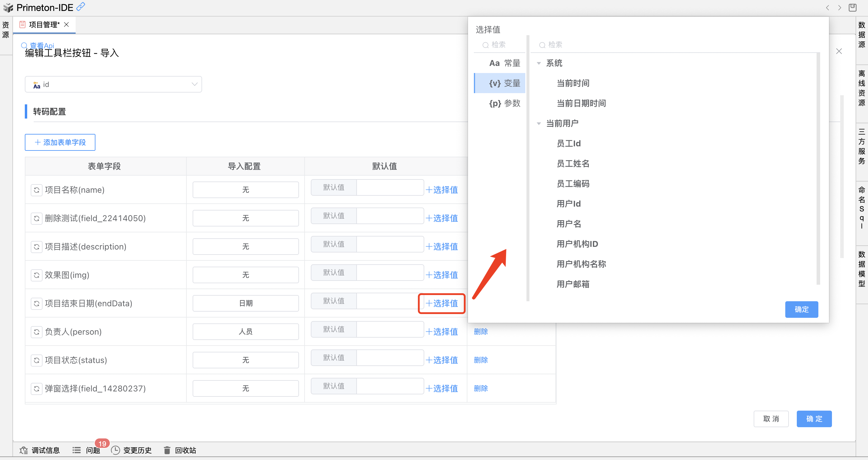This screenshot has width=868, height=460.
Task: Open the 回收站 recycle bin
Action: click(167, 450)
